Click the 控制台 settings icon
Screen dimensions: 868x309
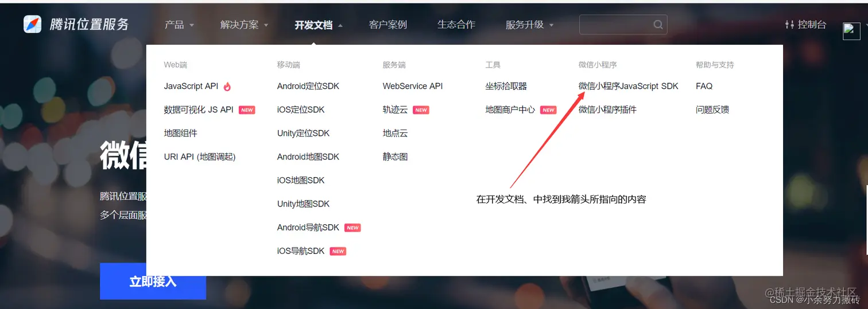click(789, 25)
